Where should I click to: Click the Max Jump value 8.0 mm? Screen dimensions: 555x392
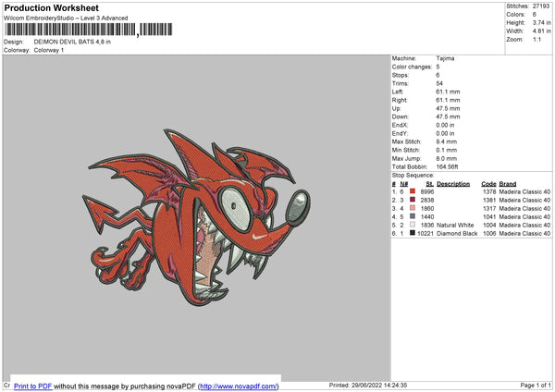pos(447,158)
